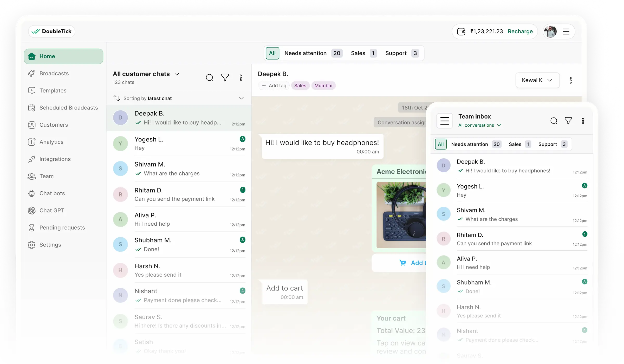Click Add tag on Deepak's chat

coord(274,85)
